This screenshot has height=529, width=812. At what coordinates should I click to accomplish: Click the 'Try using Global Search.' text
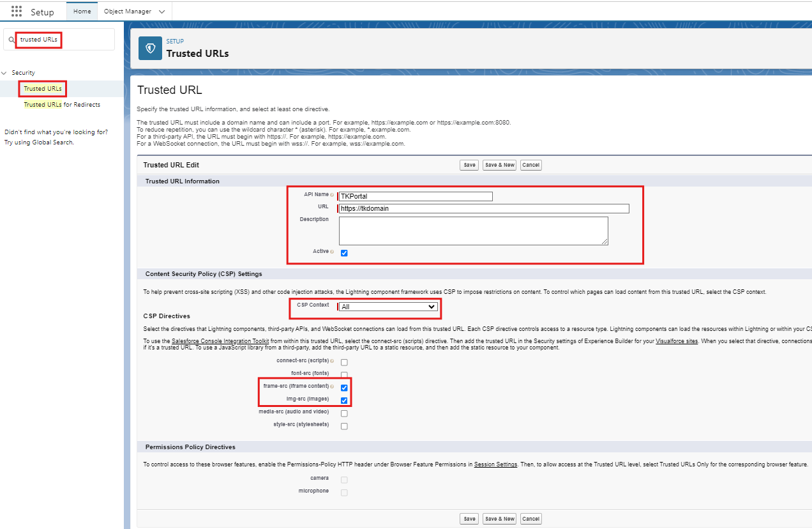pos(39,142)
